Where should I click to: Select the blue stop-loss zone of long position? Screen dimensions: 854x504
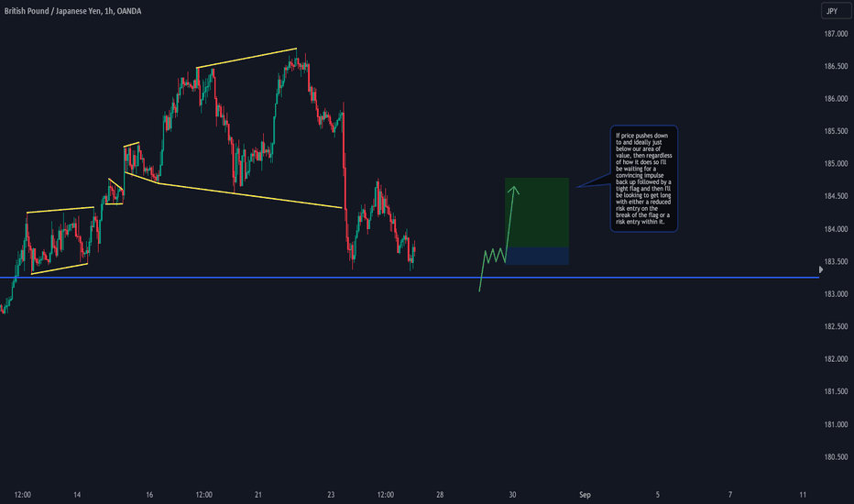click(x=537, y=256)
